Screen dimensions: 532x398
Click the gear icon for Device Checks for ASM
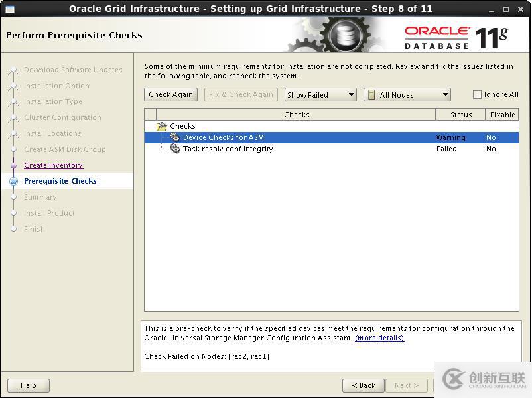tap(174, 137)
